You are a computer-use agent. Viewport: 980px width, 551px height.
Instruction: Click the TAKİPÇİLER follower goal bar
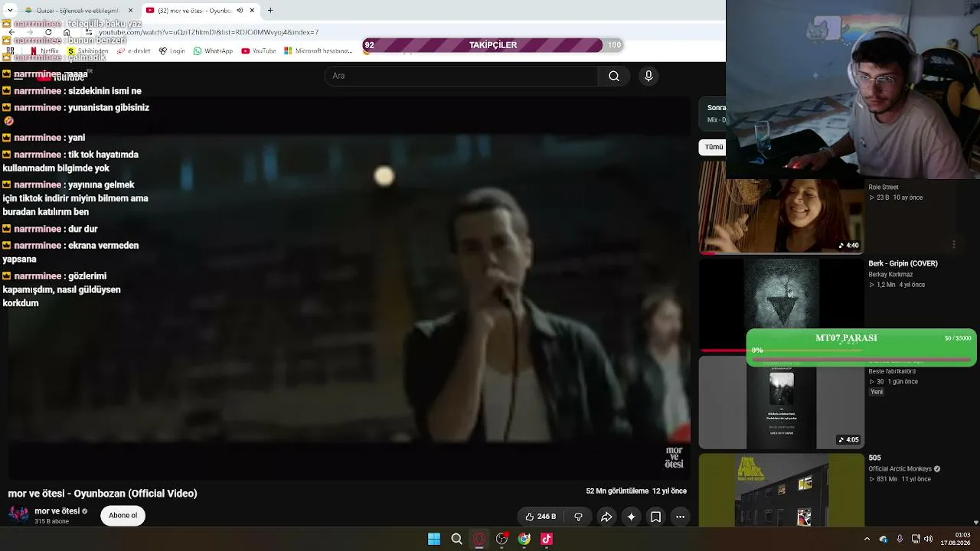pyautogui.click(x=493, y=45)
